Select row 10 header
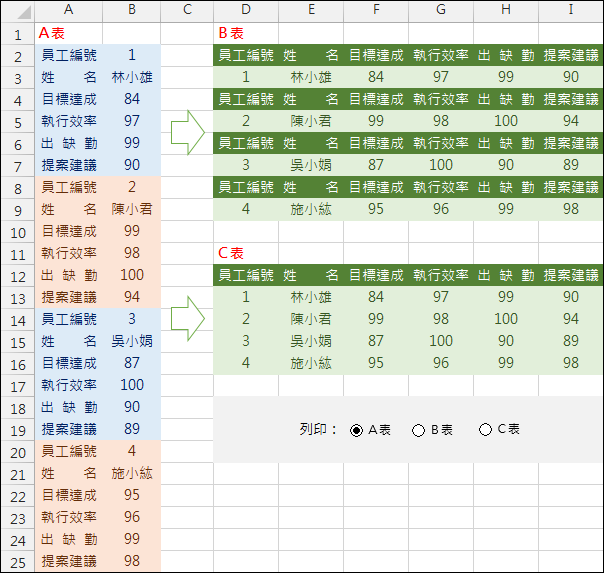The height and width of the screenshot is (573, 604). (x=18, y=233)
